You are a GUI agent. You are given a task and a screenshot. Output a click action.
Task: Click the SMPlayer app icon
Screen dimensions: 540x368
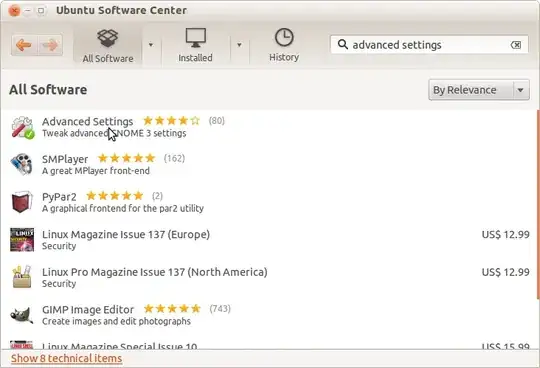pos(22,165)
